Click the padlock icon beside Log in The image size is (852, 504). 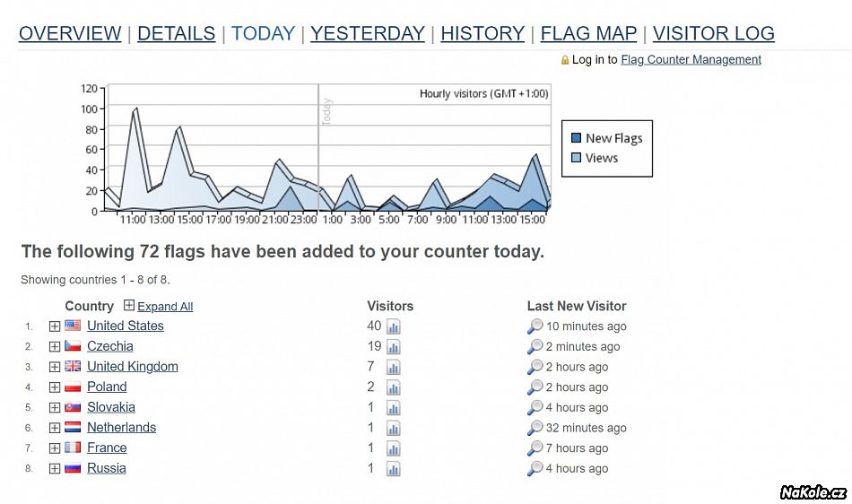pos(565,60)
